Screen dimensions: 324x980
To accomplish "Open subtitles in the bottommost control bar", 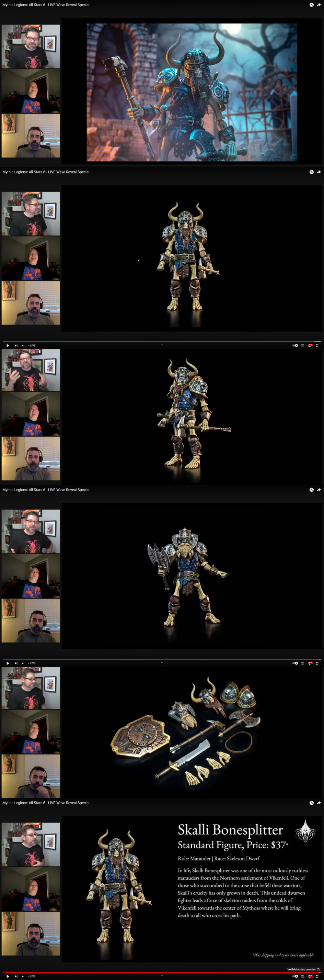I will (303, 976).
